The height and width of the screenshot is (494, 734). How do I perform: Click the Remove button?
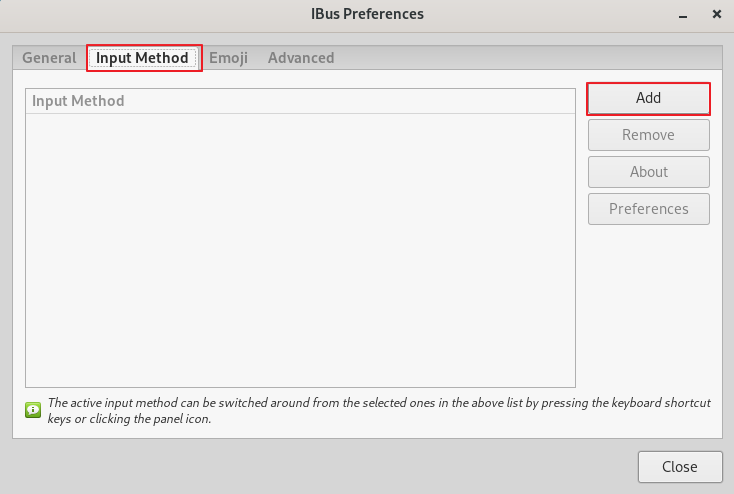648,135
